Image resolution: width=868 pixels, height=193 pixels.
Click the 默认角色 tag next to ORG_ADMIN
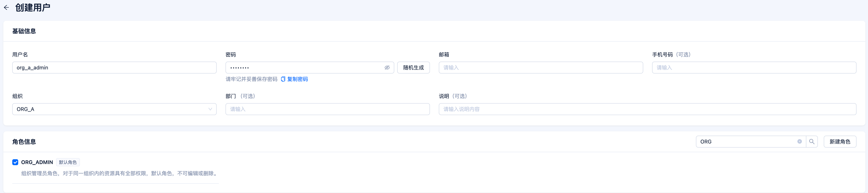coord(68,162)
